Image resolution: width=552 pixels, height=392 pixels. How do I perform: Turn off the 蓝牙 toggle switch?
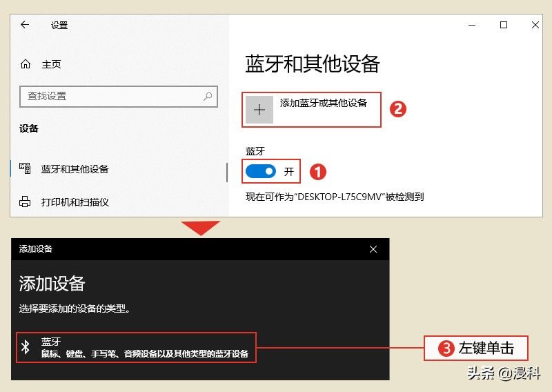click(x=262, y=171)
